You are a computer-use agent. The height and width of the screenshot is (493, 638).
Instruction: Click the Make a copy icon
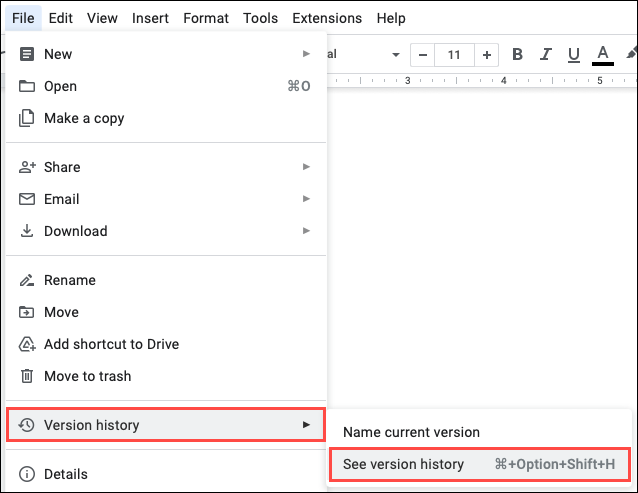pos(27,118)
